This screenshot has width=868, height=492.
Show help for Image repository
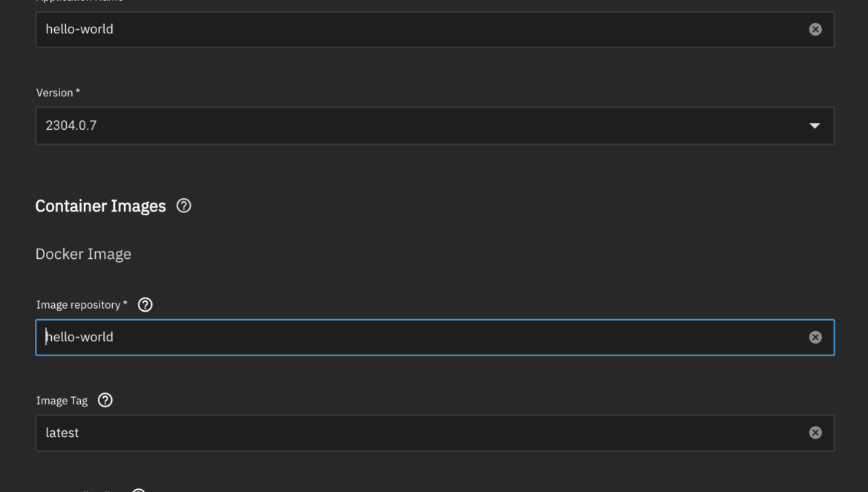145,305
